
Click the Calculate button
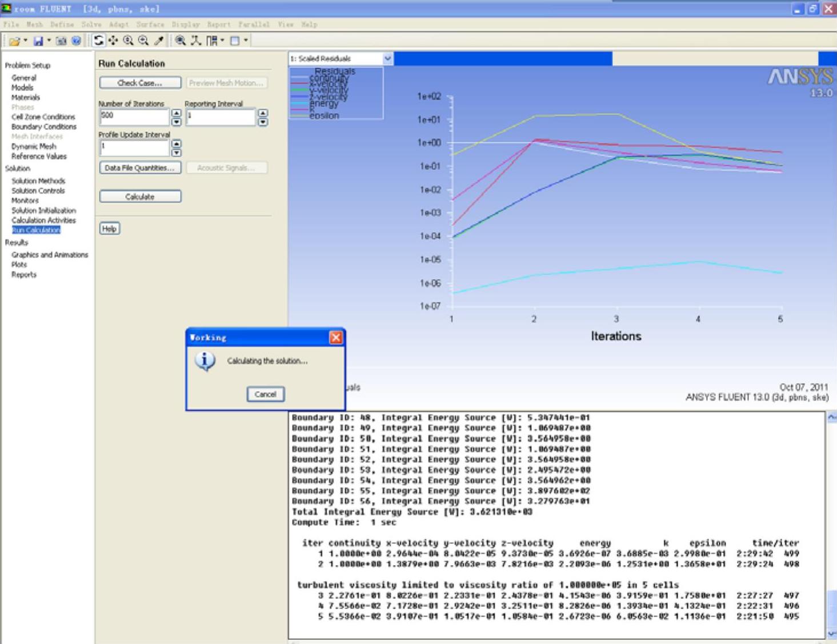(x=140, y=197)
